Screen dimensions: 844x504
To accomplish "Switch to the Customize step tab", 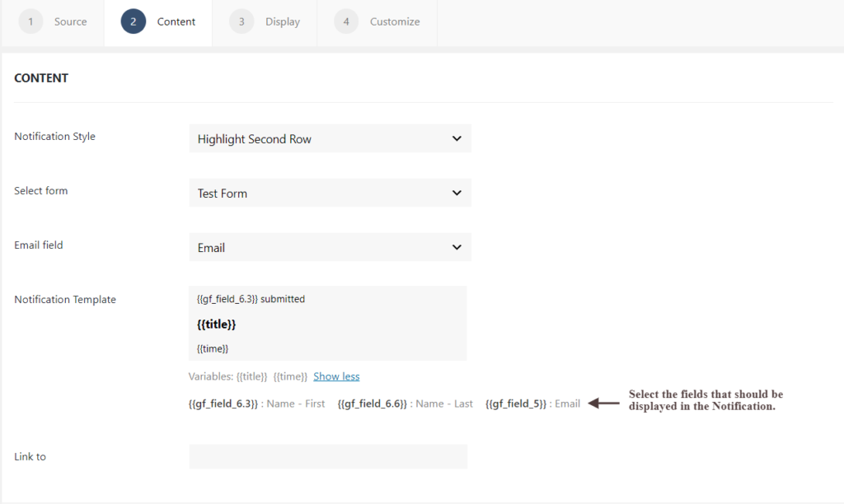I will coord(377,22).
